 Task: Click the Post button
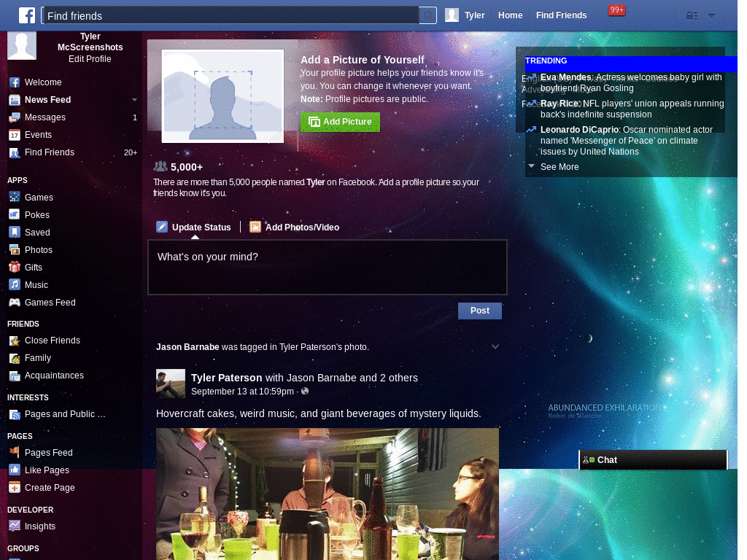[480, 311]
